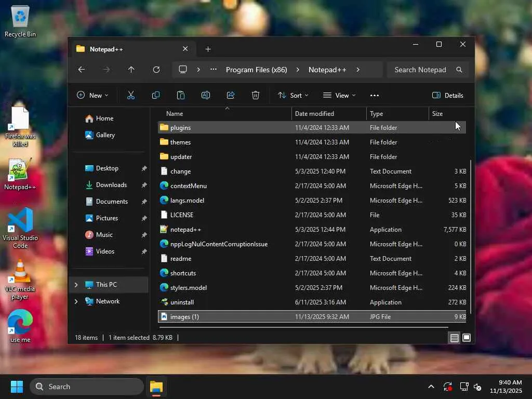Select the LICENSE file
Screen dimensions: 532x399
312,215
